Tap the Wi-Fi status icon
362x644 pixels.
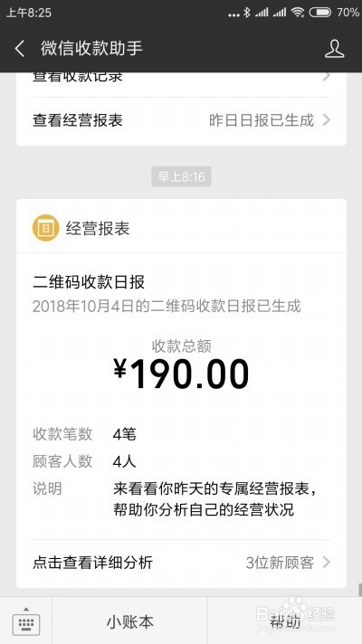click(298, 13)
